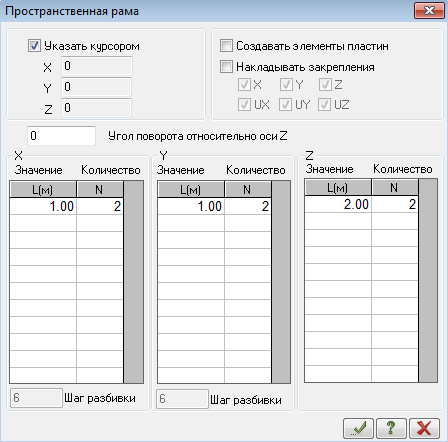Click the X coordinate input field
Viewport: 448px width, 442px height.
click(x=97, y=66)
